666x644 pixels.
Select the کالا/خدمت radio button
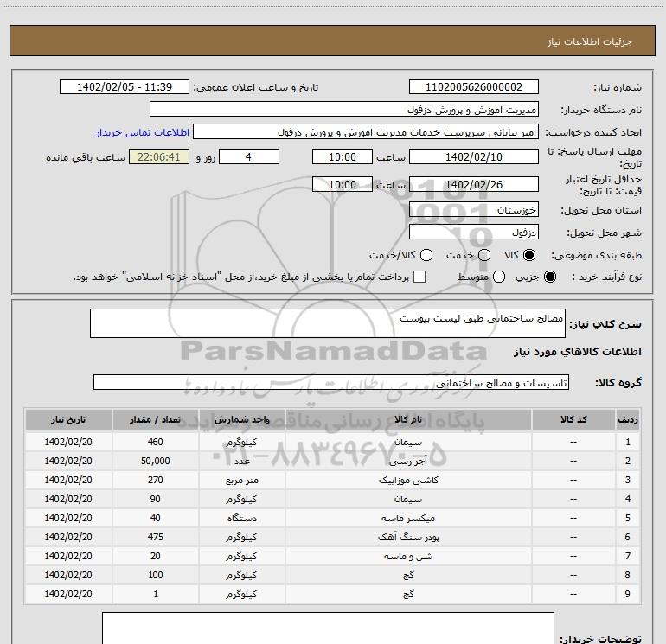pyautogui.click(x=426, y=255)
